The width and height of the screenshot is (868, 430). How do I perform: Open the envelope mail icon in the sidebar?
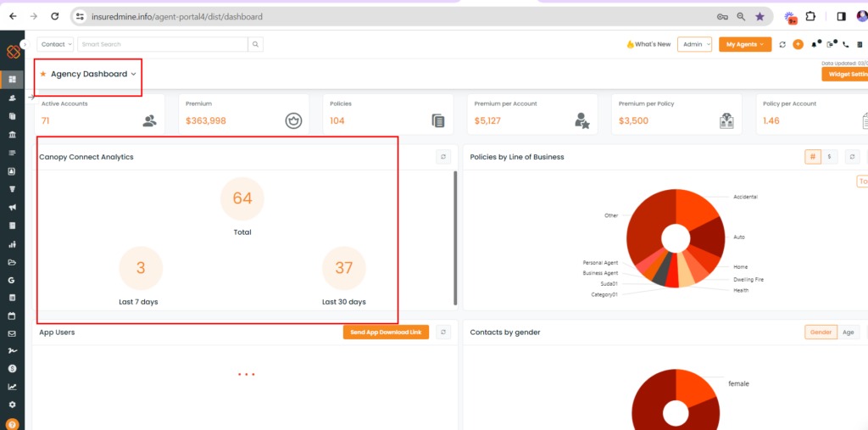(x=12, y=333)
